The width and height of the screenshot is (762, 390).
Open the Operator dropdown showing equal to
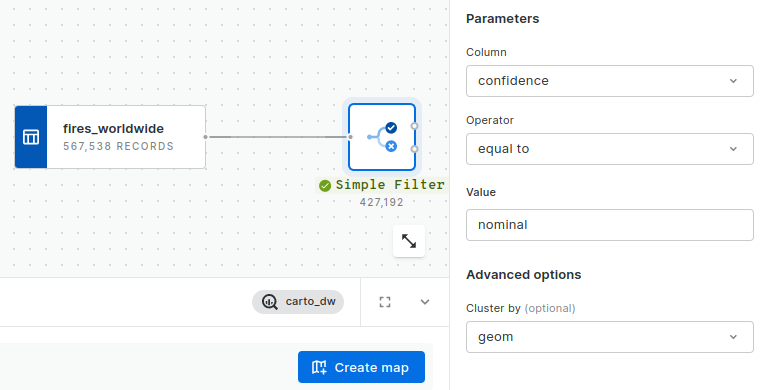(609, 149)
